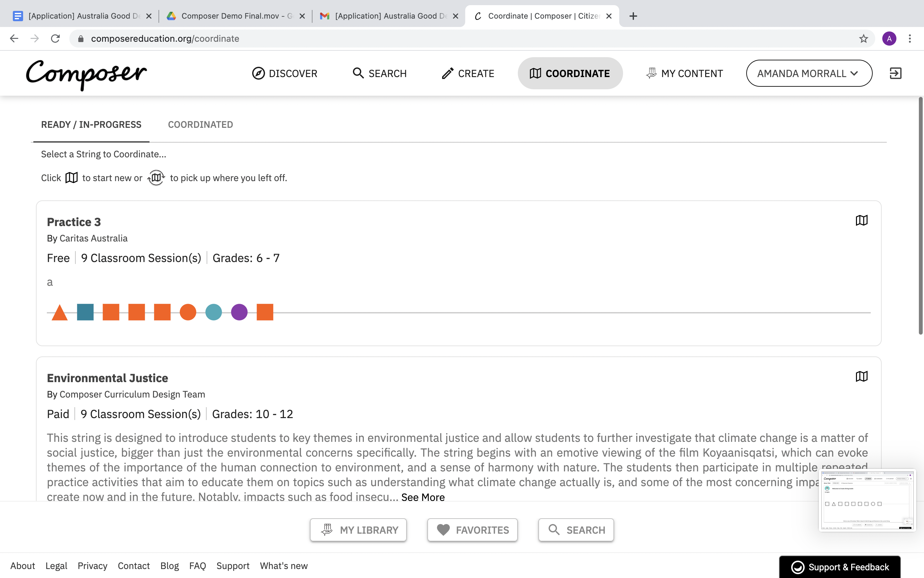Click the light teal circle session marker
The height and width of the screenshot is (578, 924).
(x=213, y=312)
